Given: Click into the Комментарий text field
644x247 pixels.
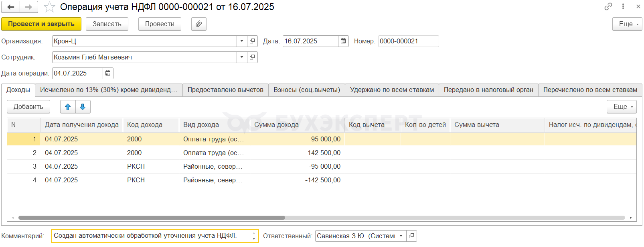Looking at the screenshot, I should (x=152, y=236).
